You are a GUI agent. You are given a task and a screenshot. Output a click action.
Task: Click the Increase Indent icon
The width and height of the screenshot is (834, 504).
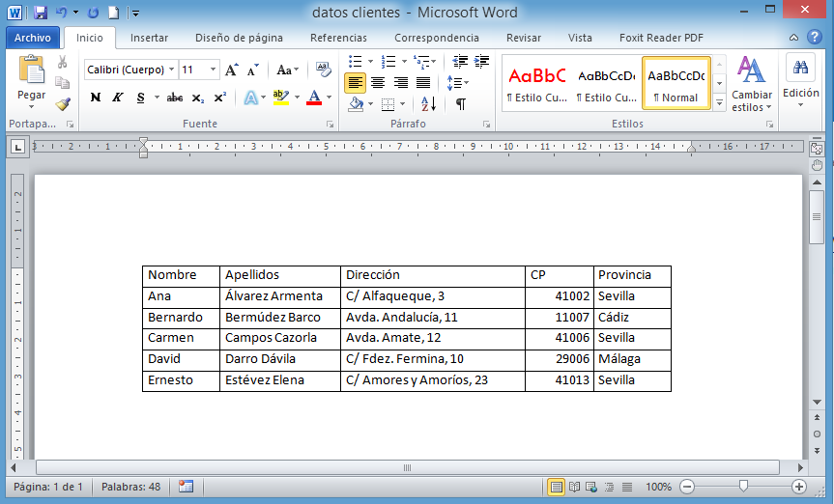(x=481, y=62)
